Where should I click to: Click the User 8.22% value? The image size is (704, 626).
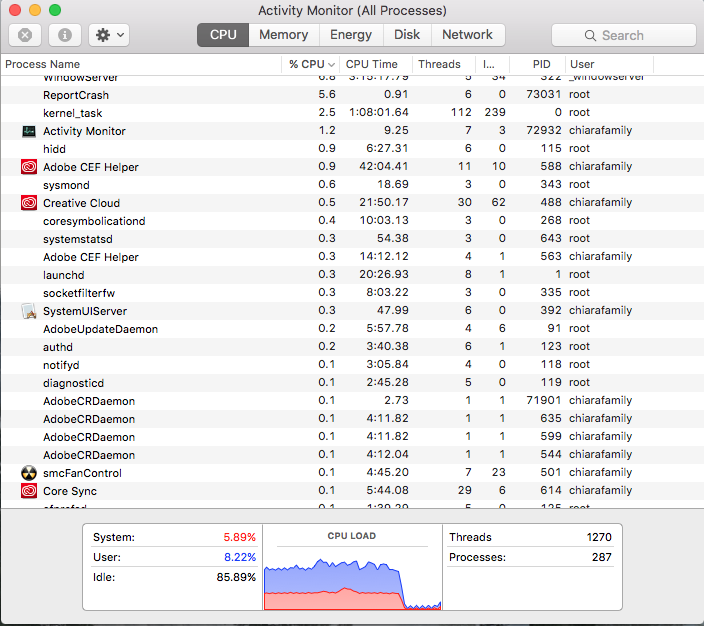240,557
